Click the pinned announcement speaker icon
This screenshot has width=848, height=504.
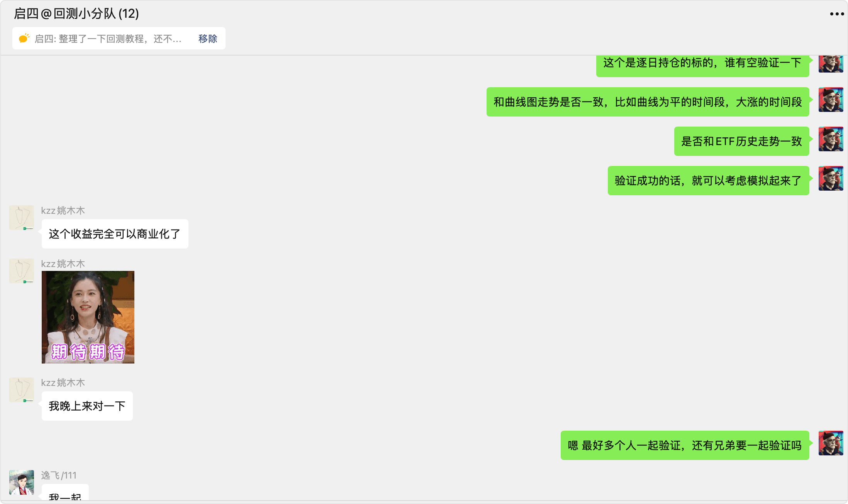click(x=24, y=38)
